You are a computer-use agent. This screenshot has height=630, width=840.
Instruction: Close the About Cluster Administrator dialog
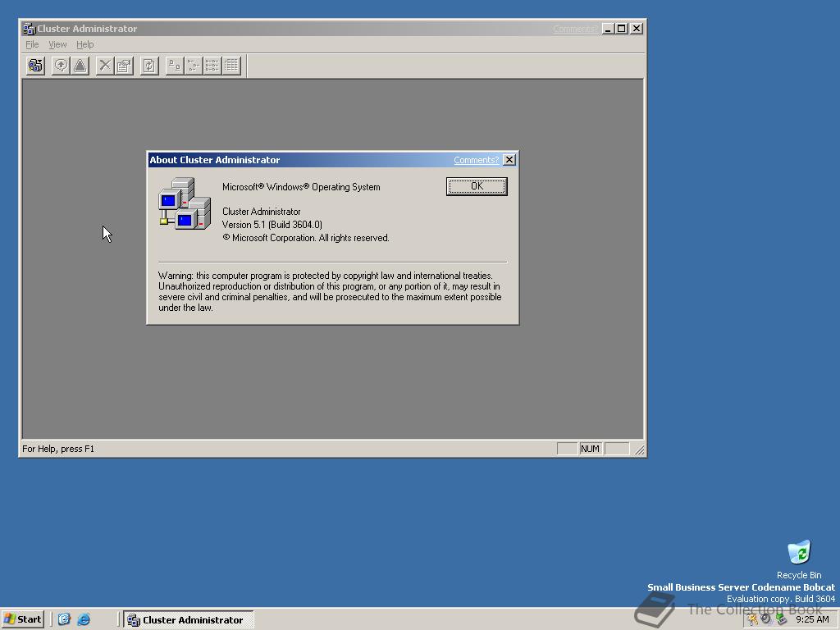point(509,160)
